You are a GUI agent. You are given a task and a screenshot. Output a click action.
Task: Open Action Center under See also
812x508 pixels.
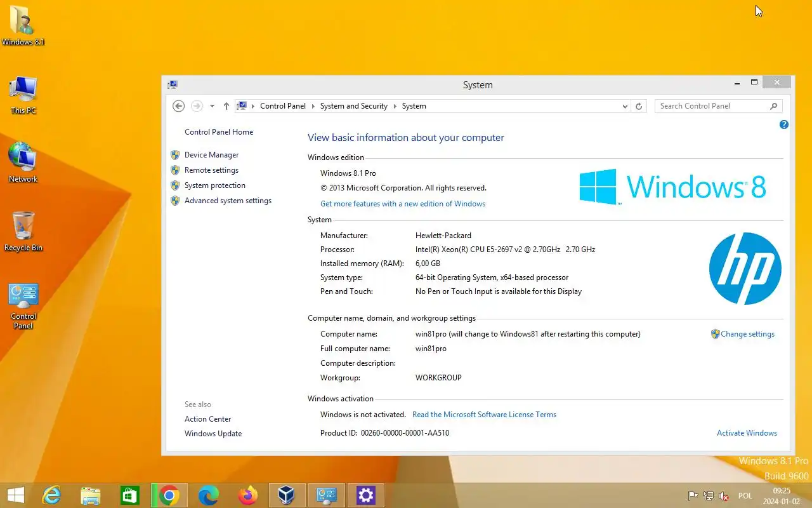click(x=208, y=419)
